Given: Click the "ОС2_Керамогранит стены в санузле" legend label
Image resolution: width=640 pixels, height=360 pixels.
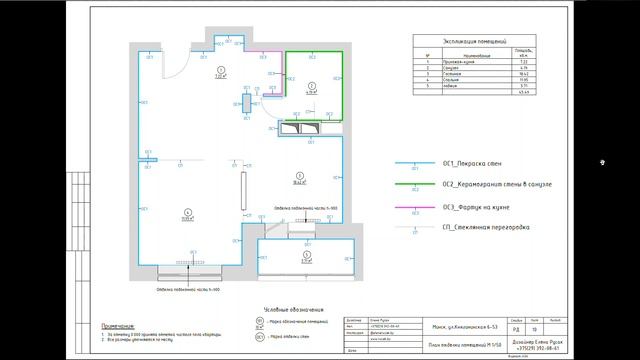Looking at the screenshot, I should pos(497,184).
